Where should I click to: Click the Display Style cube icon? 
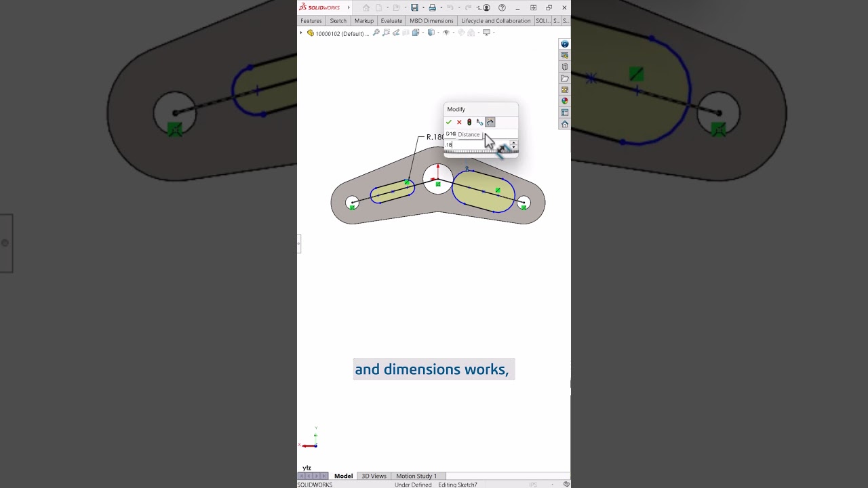click(x=431, y=33)
